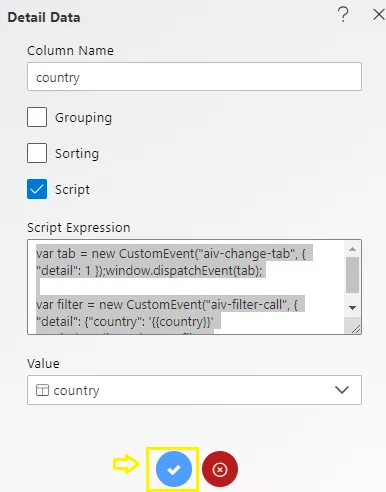
Task: Click the Script Expression label
Action: [79, 228]
